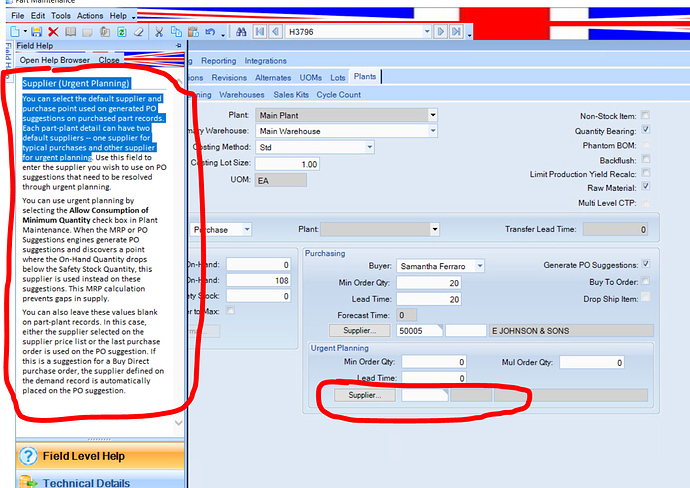The image size is (690, 488).
Task: Delete the record using red X icon
Action: point(53,32)
